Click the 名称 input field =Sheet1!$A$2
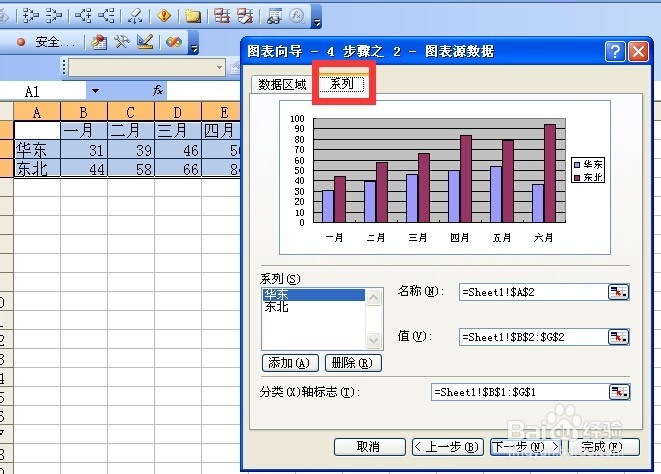 533,292
